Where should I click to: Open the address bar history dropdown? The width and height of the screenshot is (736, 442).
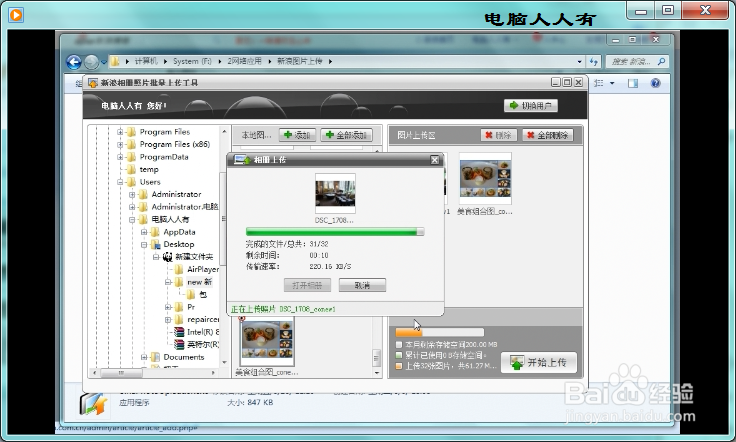[579, 61]
